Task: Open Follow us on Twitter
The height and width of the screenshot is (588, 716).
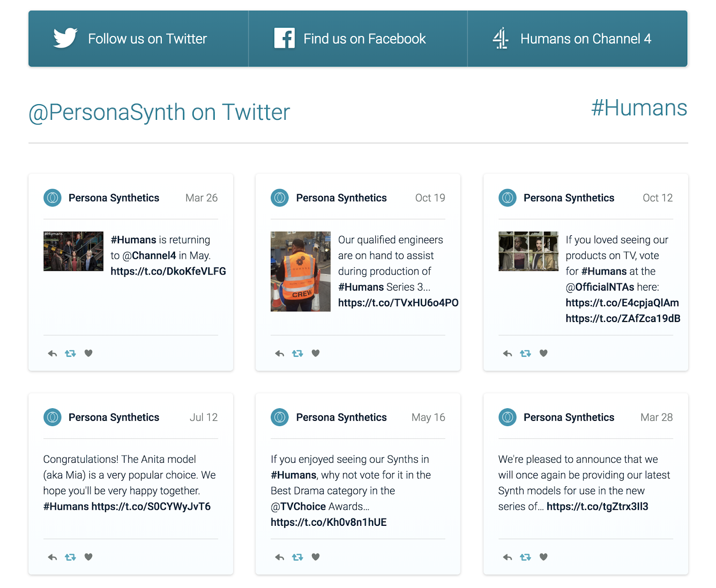Action: pyautogui.click(x=147, y=39)
